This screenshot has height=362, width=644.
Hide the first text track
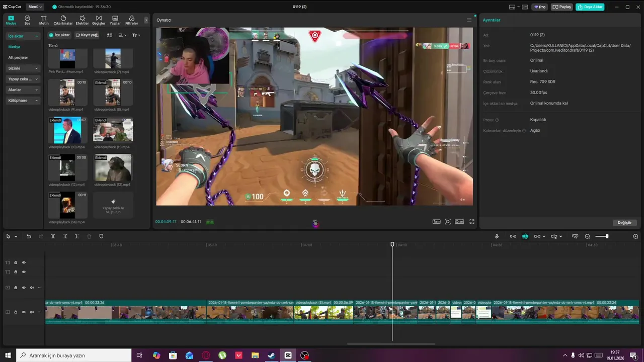click(24, 262)
